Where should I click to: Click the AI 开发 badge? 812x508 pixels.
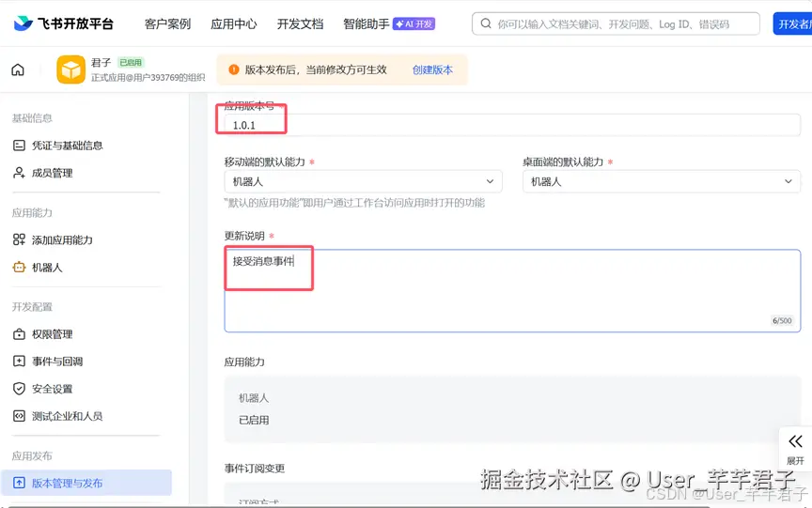[414, 23]
